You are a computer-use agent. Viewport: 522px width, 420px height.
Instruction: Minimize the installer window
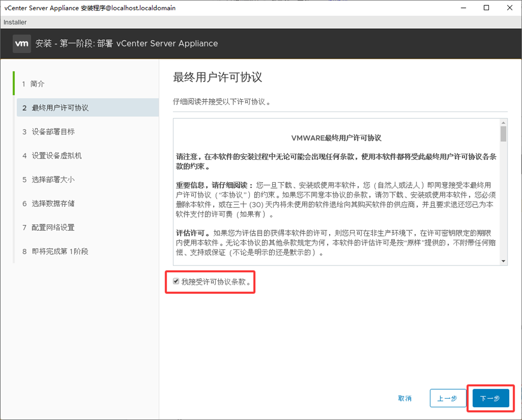click(x=462, y=8)
